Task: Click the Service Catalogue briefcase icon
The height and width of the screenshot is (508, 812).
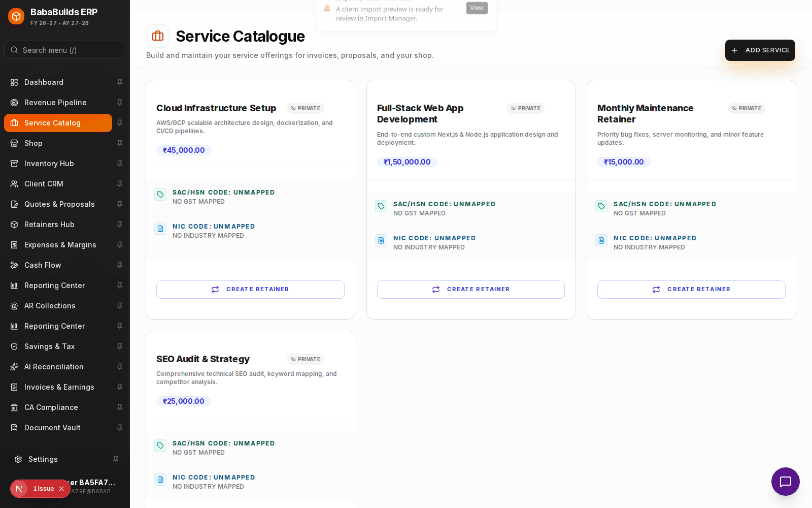Action: click(158, 36)
